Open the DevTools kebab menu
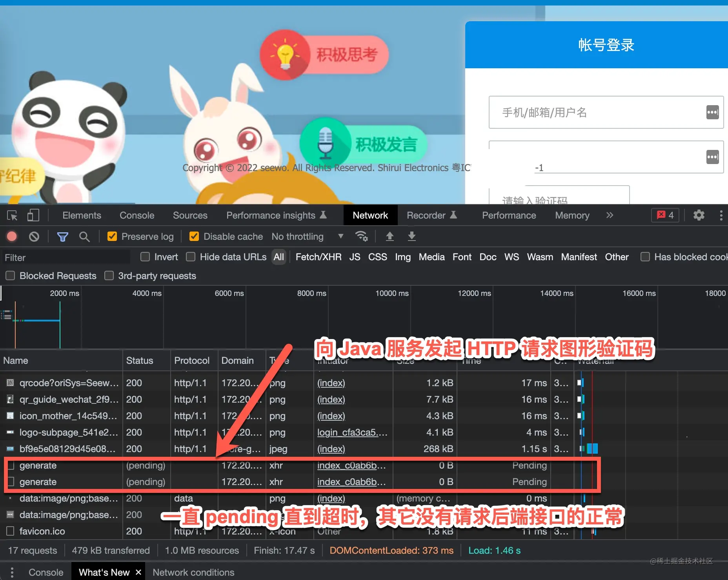 point(721,215)
